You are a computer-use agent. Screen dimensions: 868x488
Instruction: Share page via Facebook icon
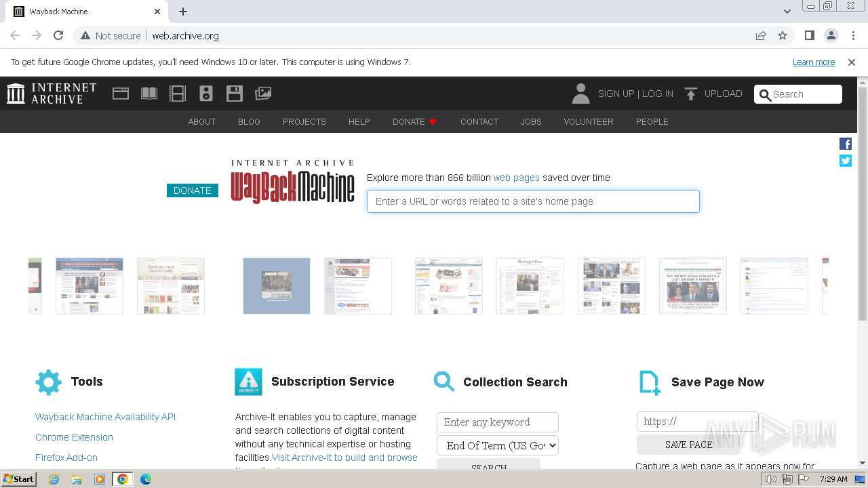846,144
